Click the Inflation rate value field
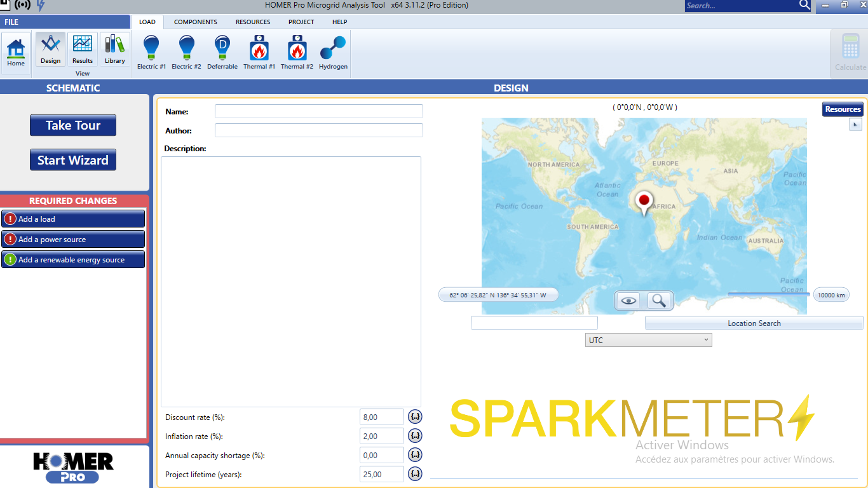Viewport: 868px width, 488px height. click(382, 436)
